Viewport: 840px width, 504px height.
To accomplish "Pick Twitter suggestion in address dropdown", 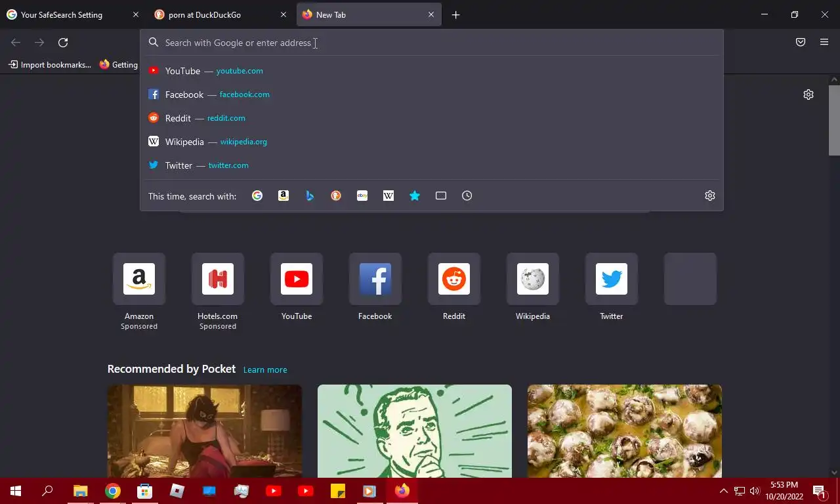I will pos(432,165).
